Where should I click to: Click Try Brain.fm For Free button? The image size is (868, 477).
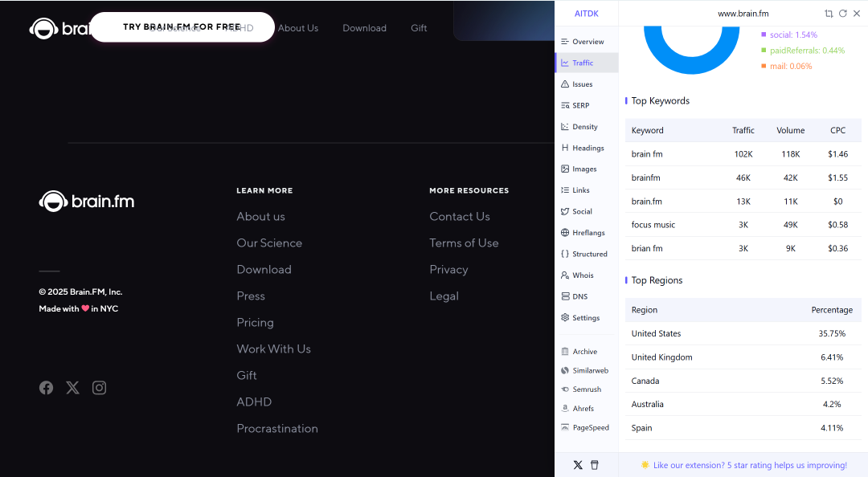coord(182,27)
